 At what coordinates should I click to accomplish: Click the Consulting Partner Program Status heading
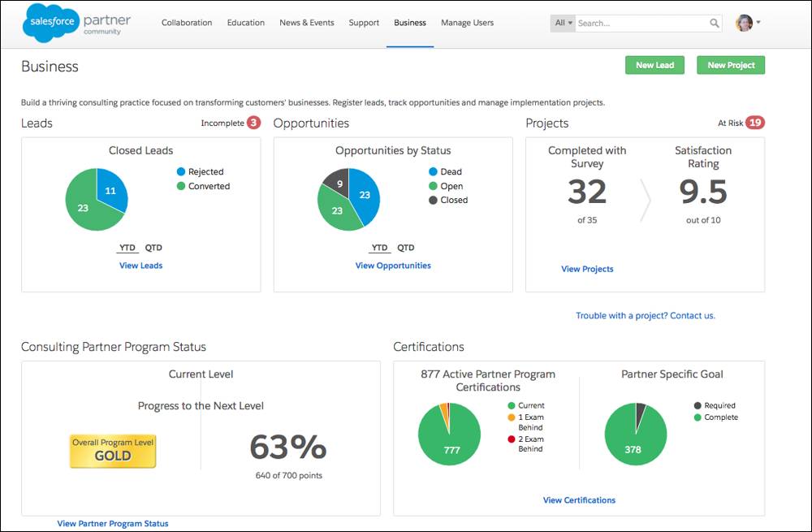[x=114, y=347]
